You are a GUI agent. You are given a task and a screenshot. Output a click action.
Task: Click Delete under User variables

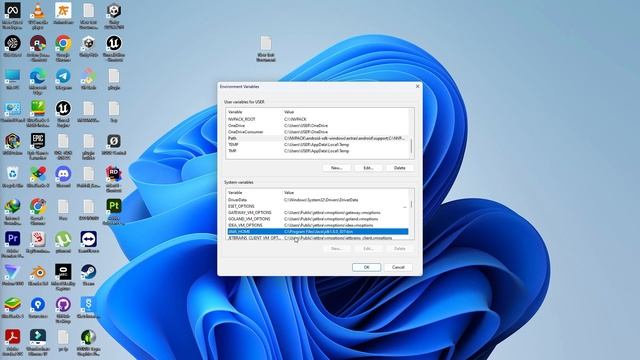[x=400, y=168]
